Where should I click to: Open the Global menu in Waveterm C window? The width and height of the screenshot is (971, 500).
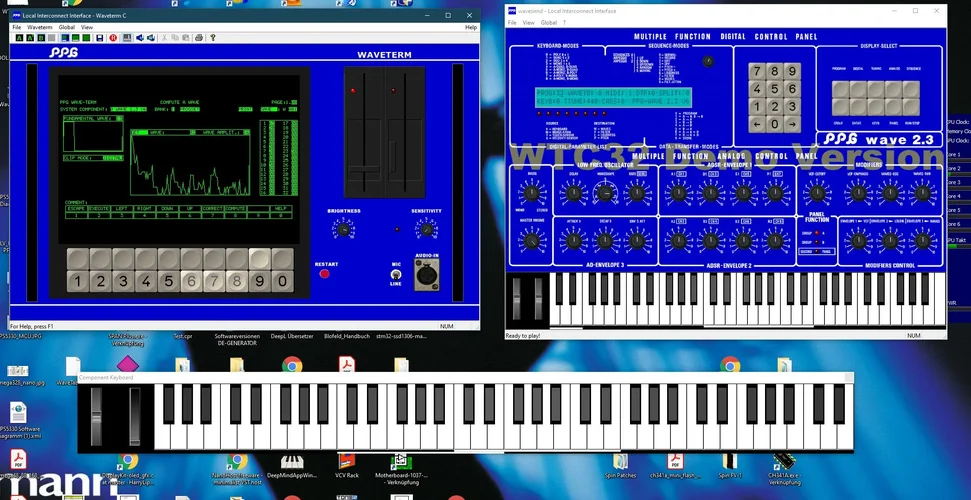pos(66,27)
